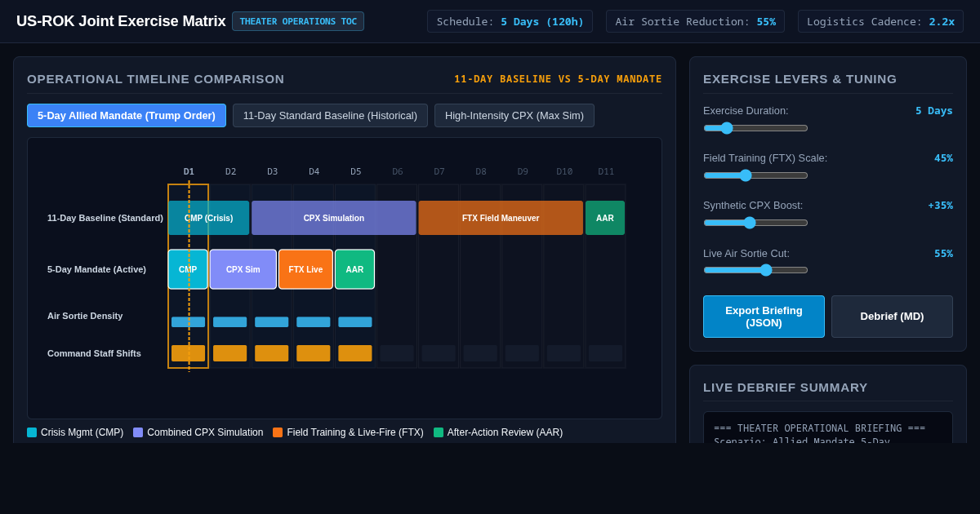
Task: Open High-Intensity CPX (Max Sim) tab
Action: click(x=514, y=115)
